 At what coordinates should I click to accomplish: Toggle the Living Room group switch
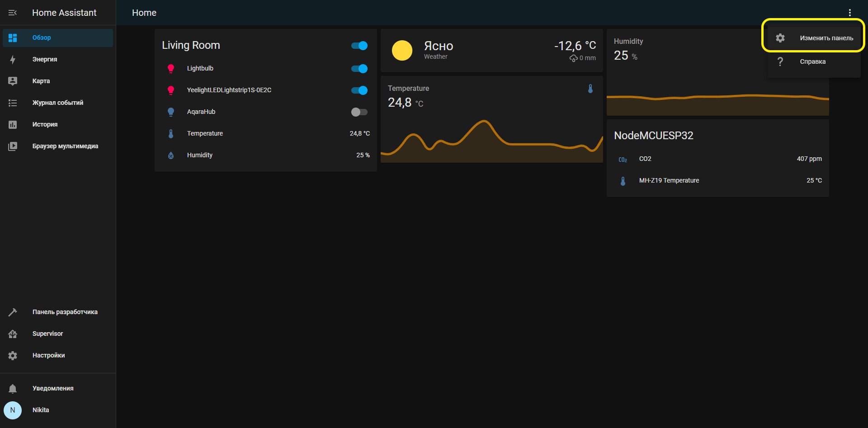pyautogui.click(x=359, y=46)
